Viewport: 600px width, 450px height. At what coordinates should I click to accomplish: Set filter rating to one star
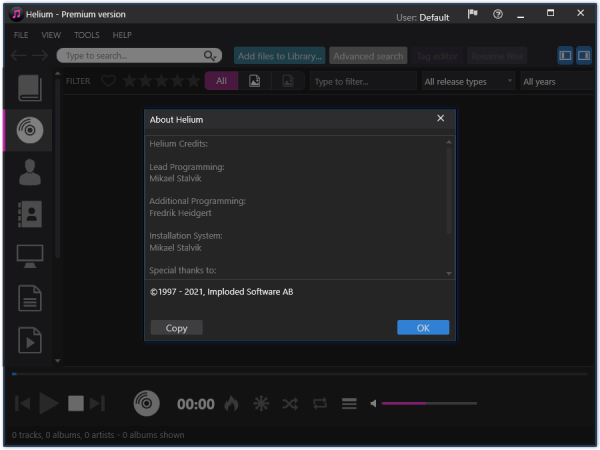[130, 81]
